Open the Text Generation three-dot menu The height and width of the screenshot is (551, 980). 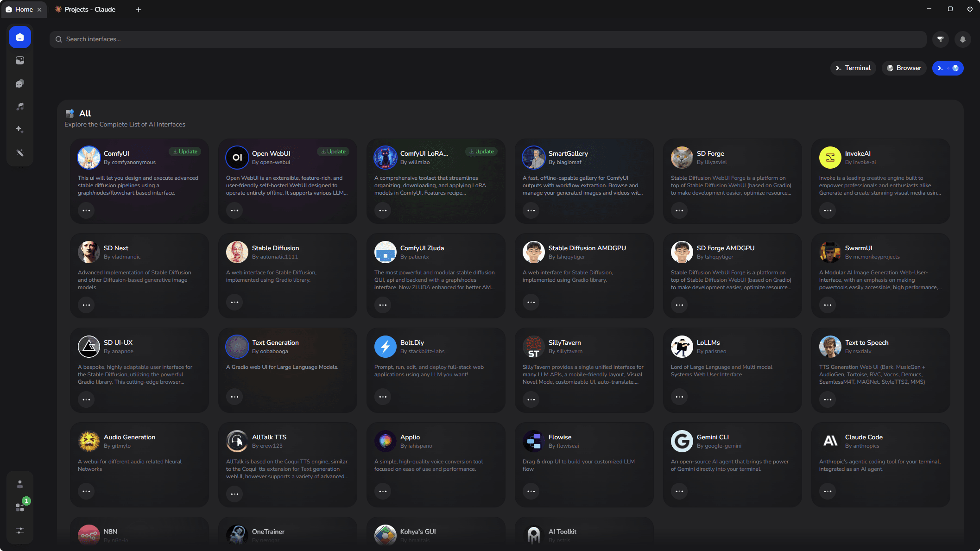[234, 397]
